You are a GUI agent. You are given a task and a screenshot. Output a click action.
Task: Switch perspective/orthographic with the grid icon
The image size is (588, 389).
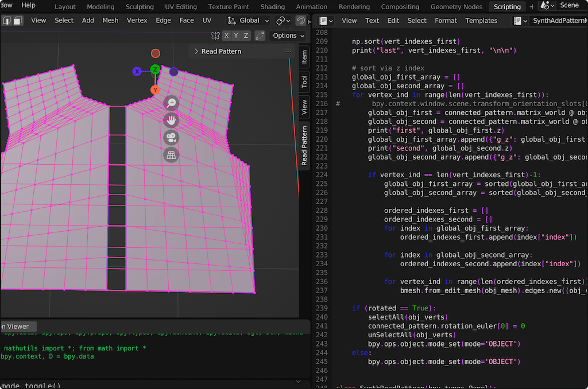(171, 155)
